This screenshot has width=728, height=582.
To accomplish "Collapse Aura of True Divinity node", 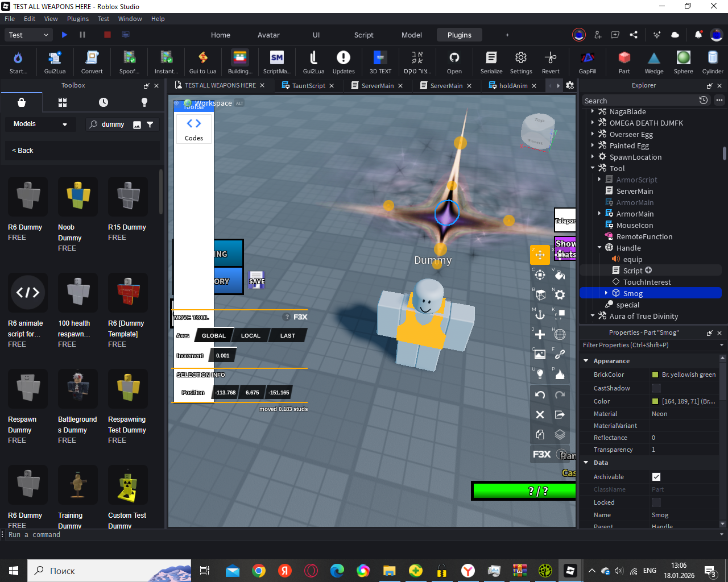I will (x=593, y=316).
